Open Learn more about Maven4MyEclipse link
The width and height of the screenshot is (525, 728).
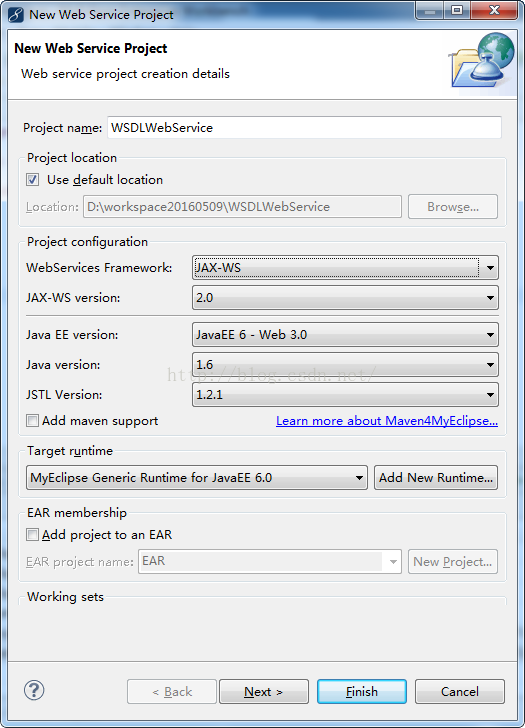click(x=387, y=421)
